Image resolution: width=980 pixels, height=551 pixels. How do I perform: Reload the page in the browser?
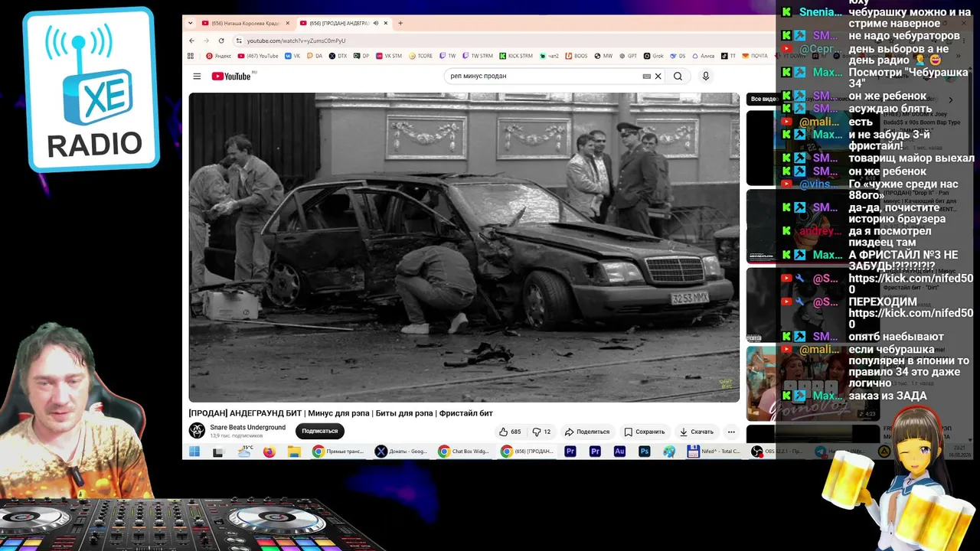click(x=221, y=41)
